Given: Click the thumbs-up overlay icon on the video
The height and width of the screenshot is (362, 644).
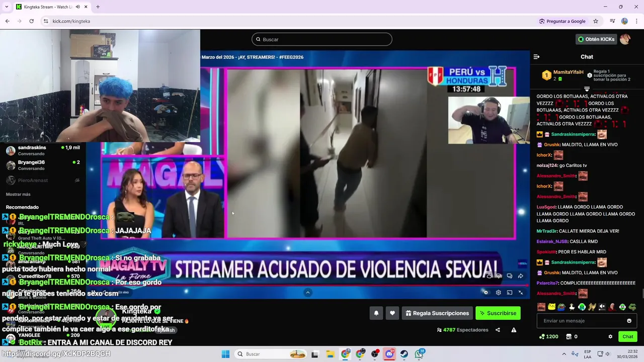Looking at the screenshot, I should coord(489,276).
